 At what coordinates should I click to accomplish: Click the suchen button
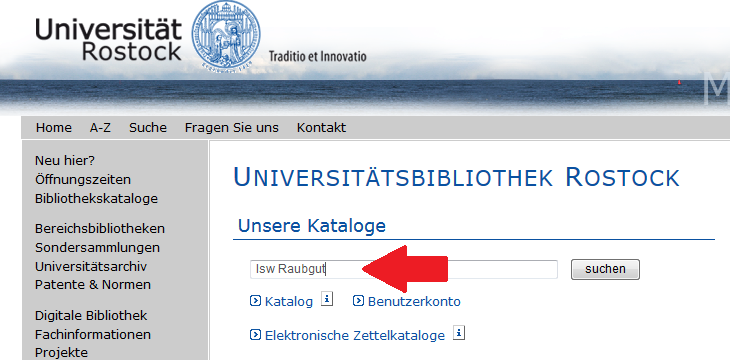[605, 269]
